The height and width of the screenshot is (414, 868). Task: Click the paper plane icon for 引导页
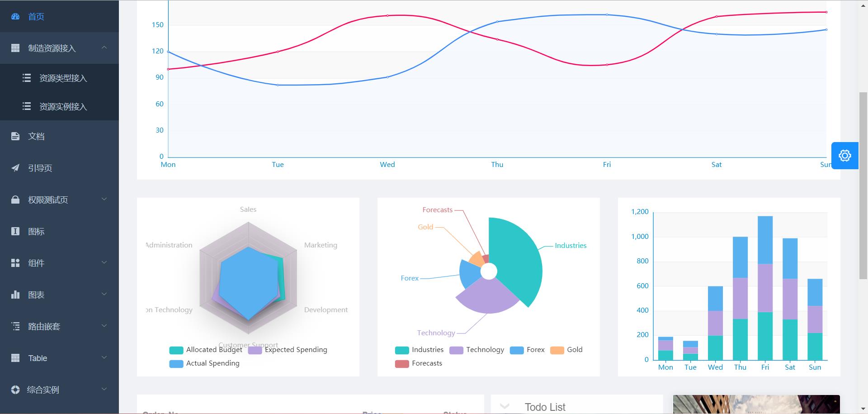point(15,168)
